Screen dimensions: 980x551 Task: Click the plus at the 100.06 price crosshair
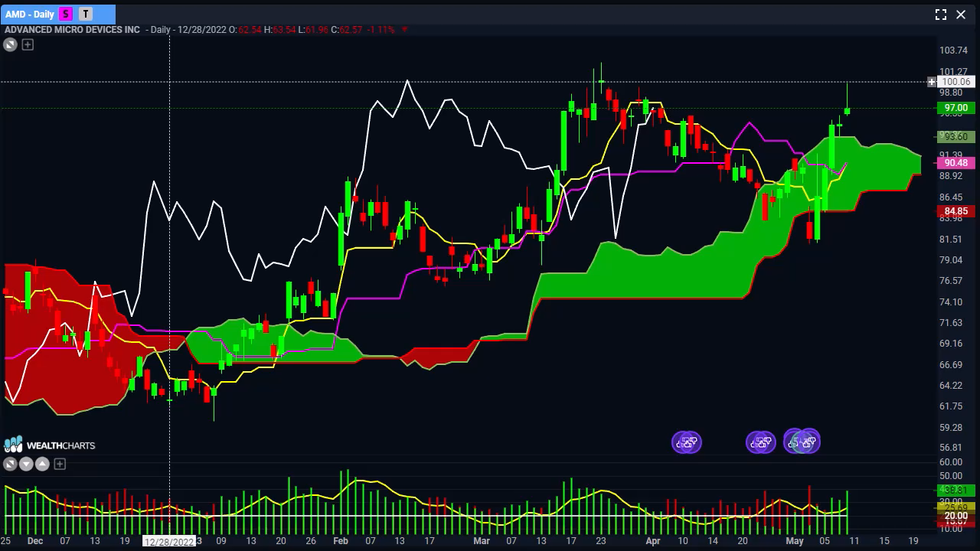(x=932, y=82)
